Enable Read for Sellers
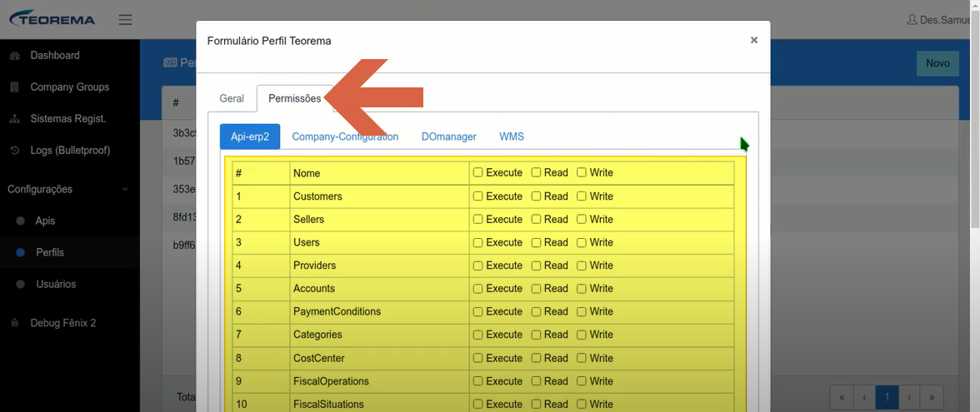 [537, 219]
